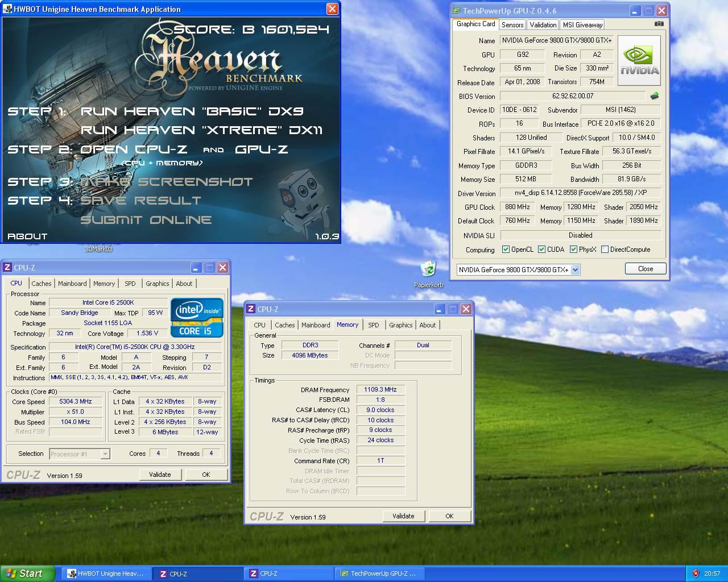Viewport: 728px width, 582px height.
Task: Toggle the PhysX checkbox in GPU-Z
Action: [x=573, y=250]
